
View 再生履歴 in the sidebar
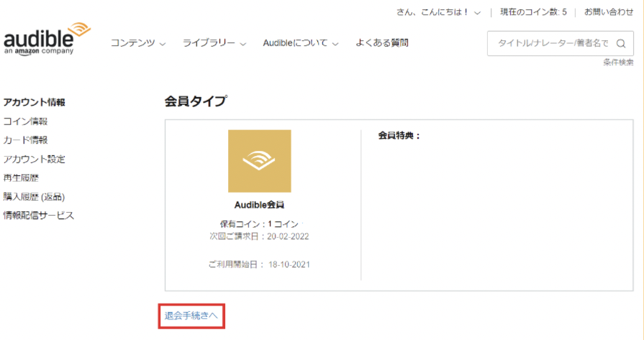pos(21,178)
